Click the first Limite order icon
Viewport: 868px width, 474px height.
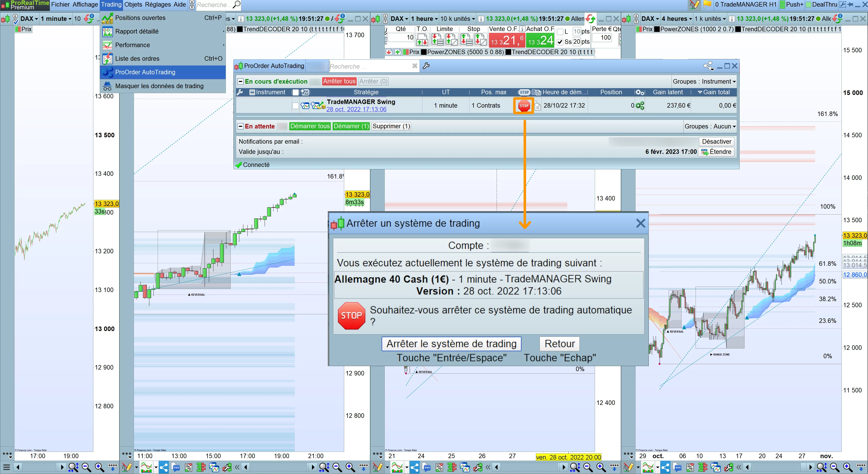(x=437, y=40)
